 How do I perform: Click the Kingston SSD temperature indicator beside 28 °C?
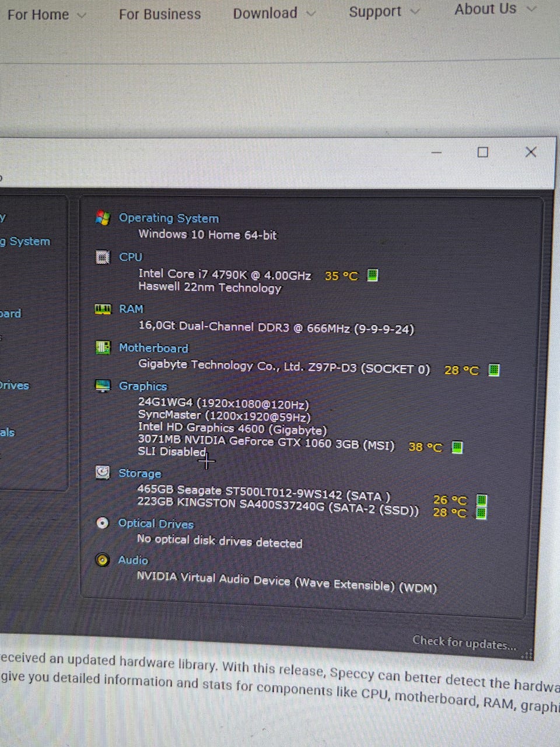(481, 513)
